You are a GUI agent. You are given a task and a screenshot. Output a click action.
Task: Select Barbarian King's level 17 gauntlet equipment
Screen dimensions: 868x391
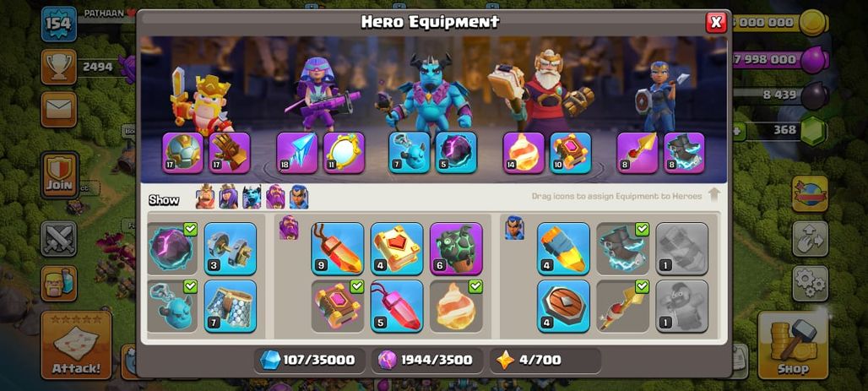click(x=230, y=153)
